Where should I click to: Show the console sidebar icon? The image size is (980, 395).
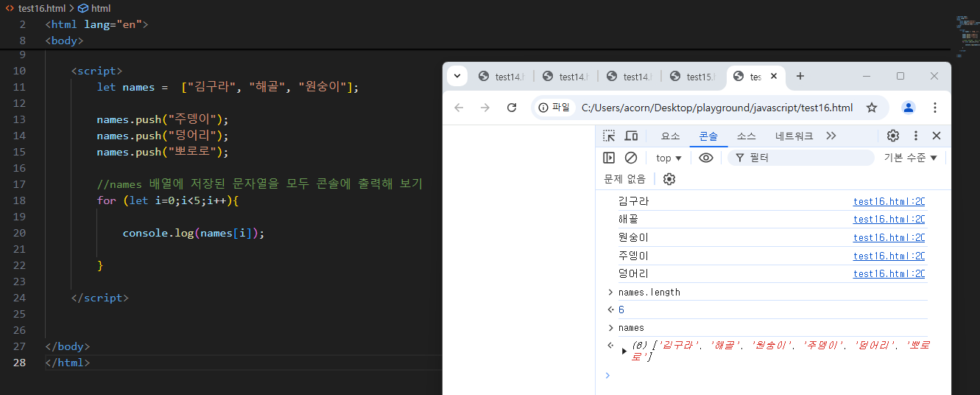[609, 158]
